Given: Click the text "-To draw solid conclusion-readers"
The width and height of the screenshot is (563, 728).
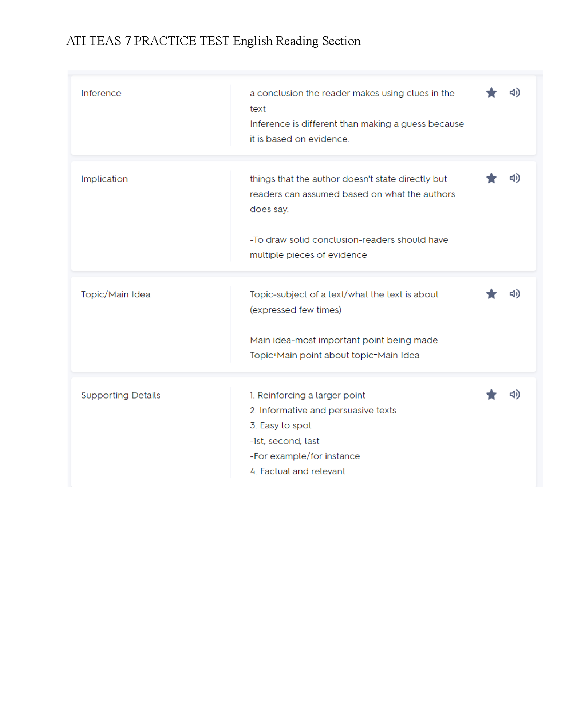Looking at the screenshot, I should (349, 240).
